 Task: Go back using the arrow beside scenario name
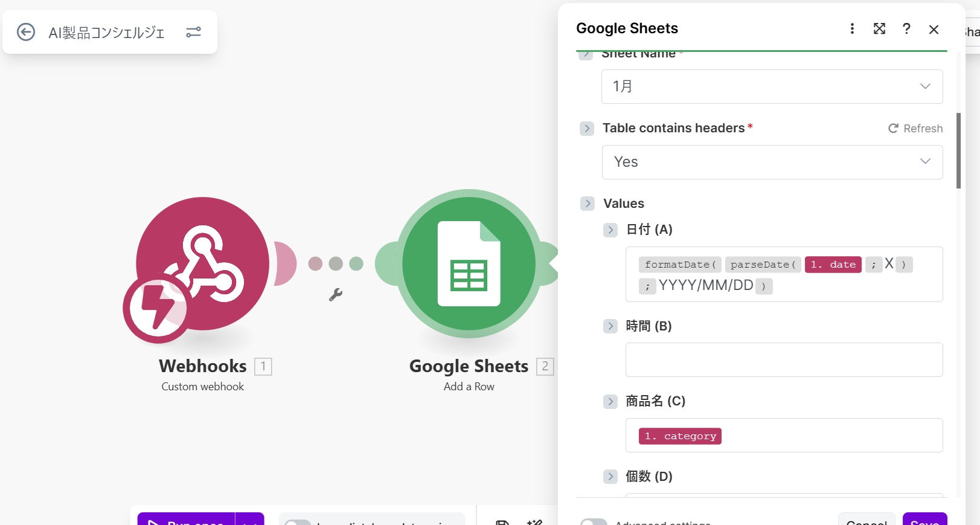pyautogui.click(x=25, y=32)
